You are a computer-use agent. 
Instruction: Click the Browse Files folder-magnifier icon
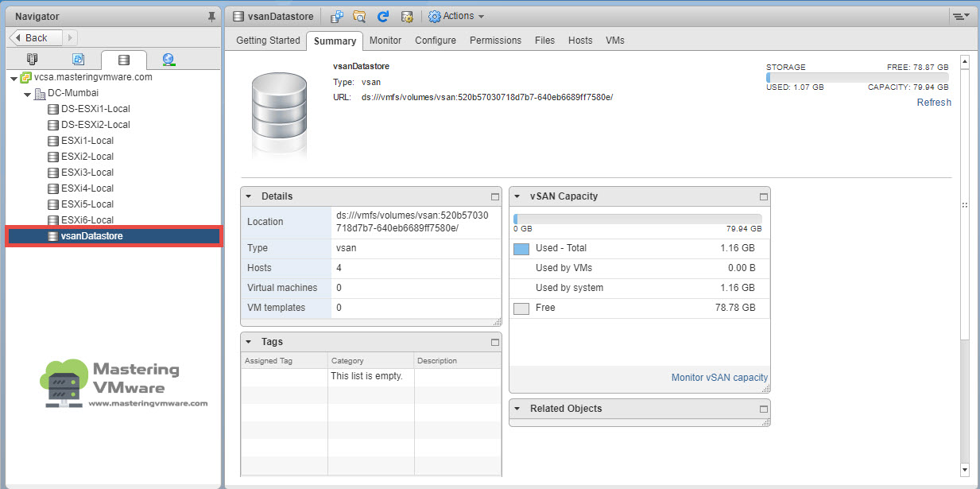pyautogui.click(x=359, y=16)
